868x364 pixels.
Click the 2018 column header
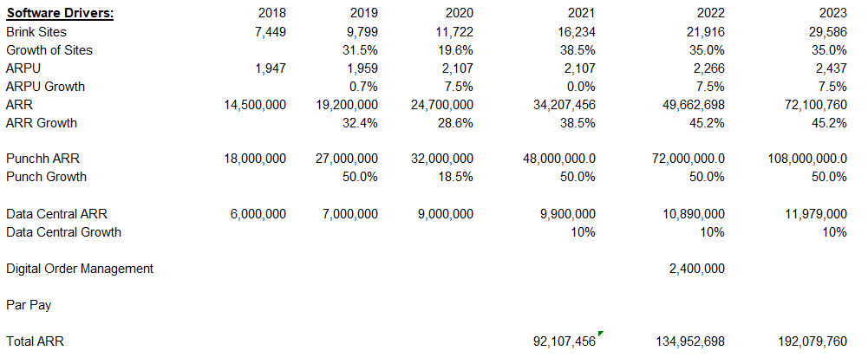tap(271, 13)
